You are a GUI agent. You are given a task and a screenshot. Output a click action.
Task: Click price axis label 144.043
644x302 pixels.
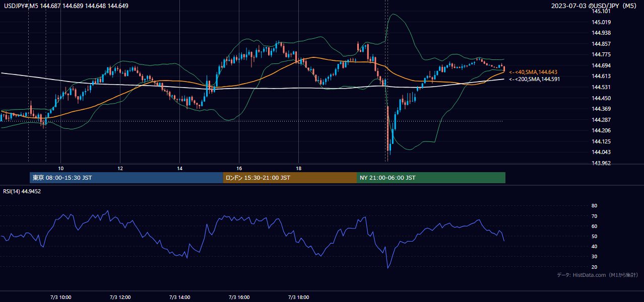[x=601, y=152]
